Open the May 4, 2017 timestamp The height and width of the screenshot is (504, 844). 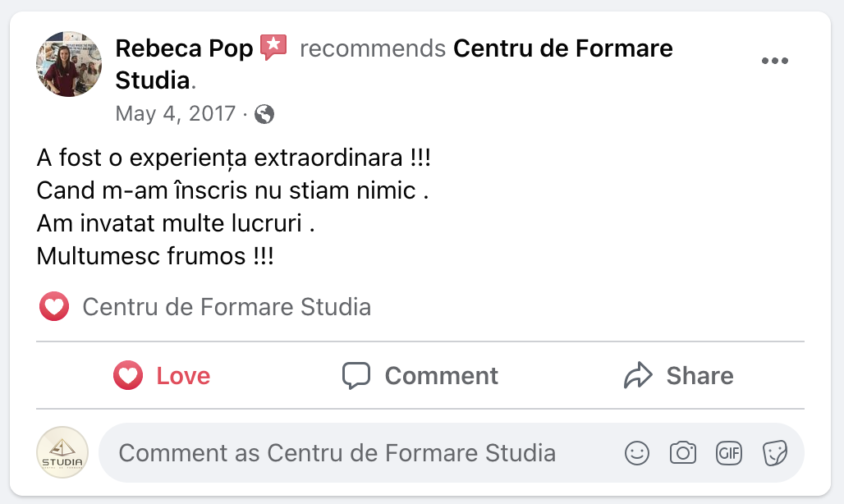click(176, 113)
